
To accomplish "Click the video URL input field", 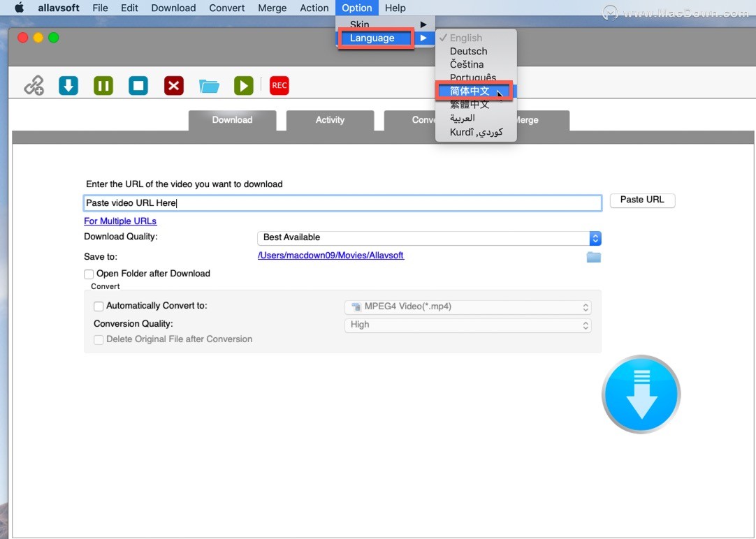I will (x=342, y=203).
